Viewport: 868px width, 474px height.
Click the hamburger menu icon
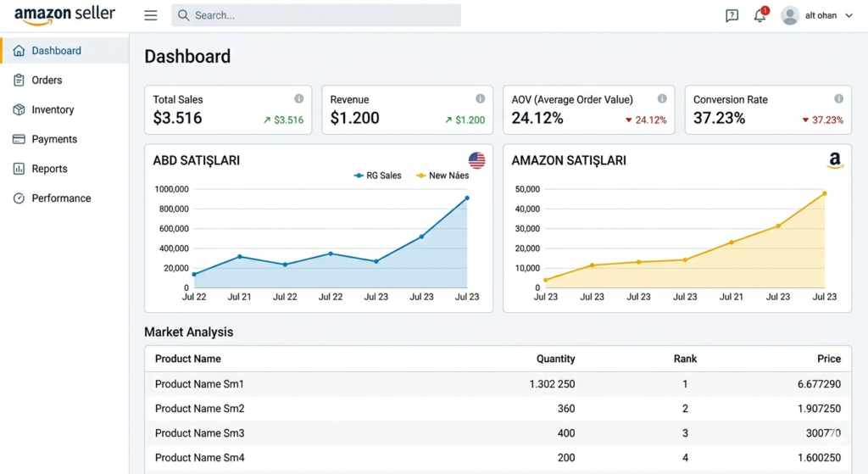tap(151, 15)
